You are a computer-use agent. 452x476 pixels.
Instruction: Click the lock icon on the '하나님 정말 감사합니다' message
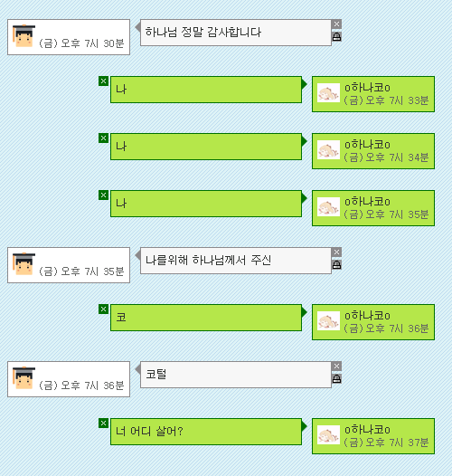[336, 37]
